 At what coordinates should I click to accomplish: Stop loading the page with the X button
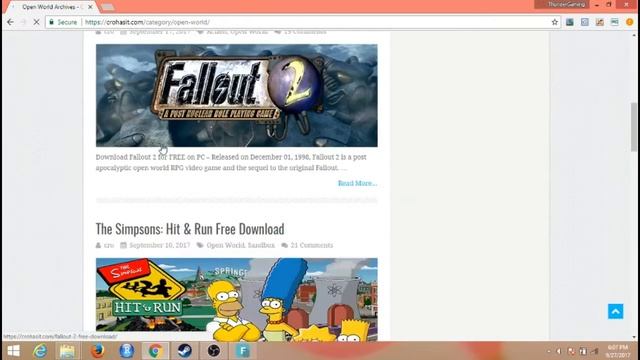click(36, 22)
